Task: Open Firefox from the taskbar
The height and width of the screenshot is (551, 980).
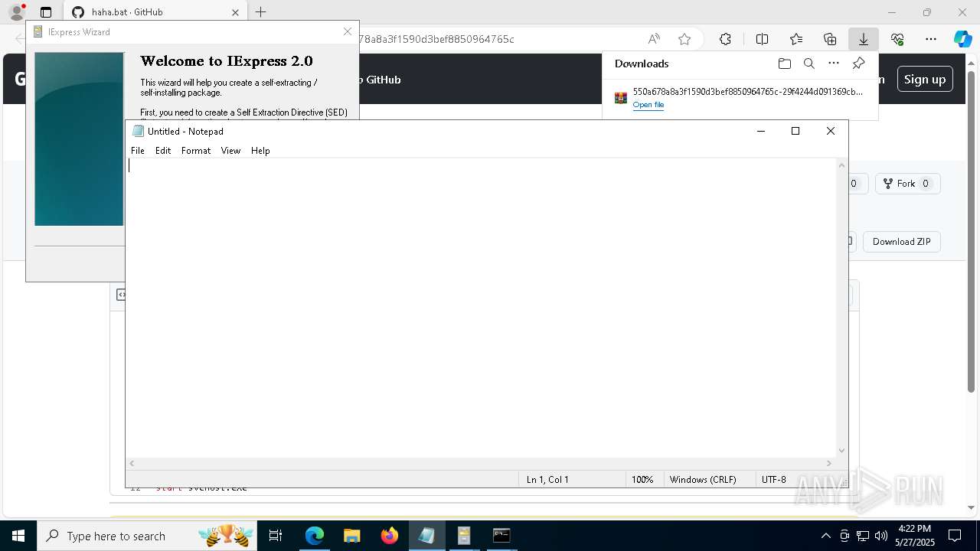Action: [x=390, y=536]
